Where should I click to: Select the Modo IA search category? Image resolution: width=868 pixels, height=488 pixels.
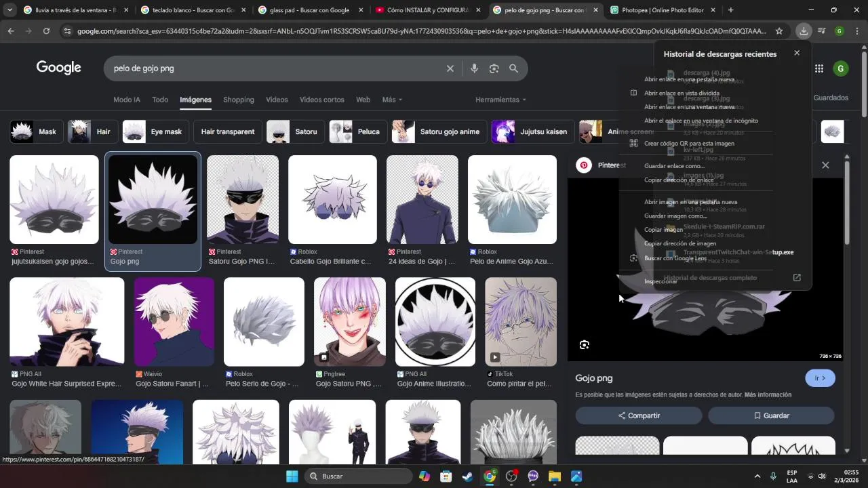127,100
